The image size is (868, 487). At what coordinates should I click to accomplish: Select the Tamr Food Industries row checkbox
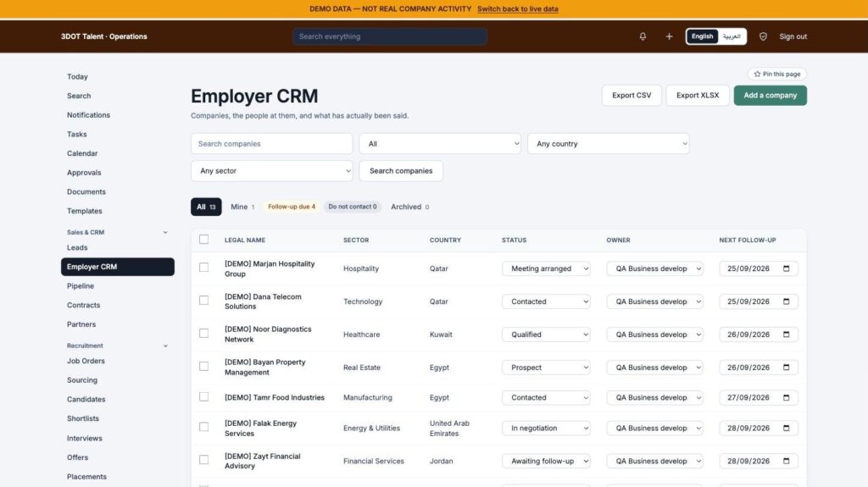(x=203, y=396)
